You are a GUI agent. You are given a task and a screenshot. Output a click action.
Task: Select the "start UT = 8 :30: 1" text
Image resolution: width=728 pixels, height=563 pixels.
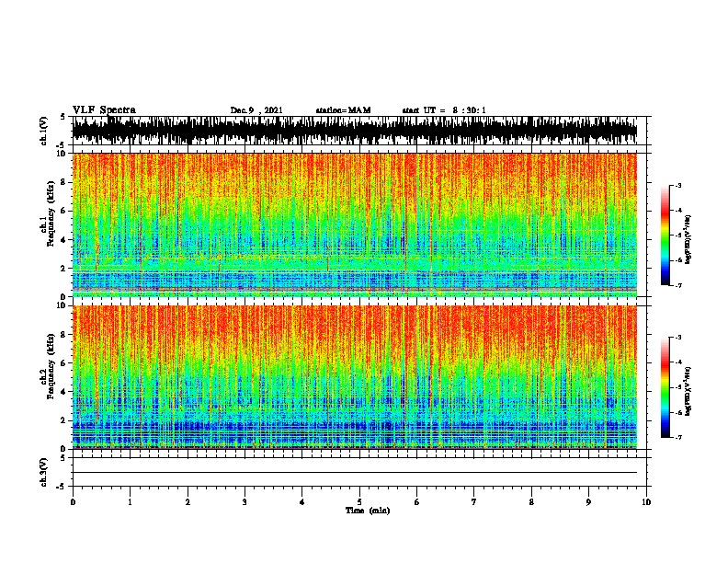tap(444, 110)
